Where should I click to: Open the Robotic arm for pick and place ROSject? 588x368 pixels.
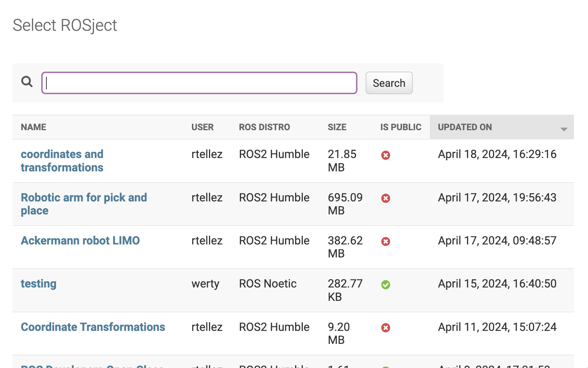pos(84,204)
